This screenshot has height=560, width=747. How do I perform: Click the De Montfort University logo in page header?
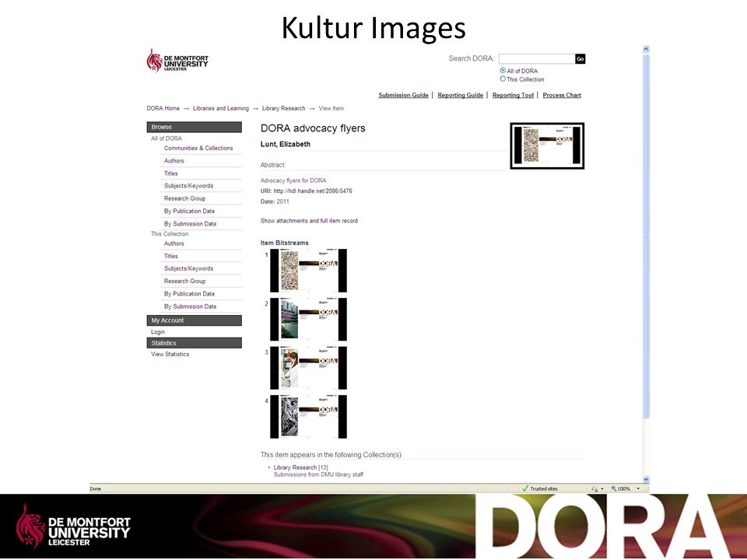tap(177, 61)
